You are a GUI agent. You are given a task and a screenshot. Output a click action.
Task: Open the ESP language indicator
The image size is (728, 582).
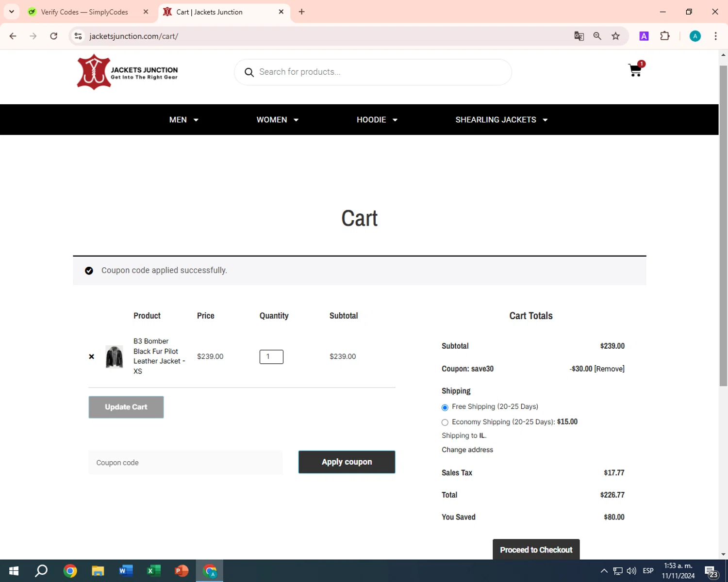(x=648, y=571)
